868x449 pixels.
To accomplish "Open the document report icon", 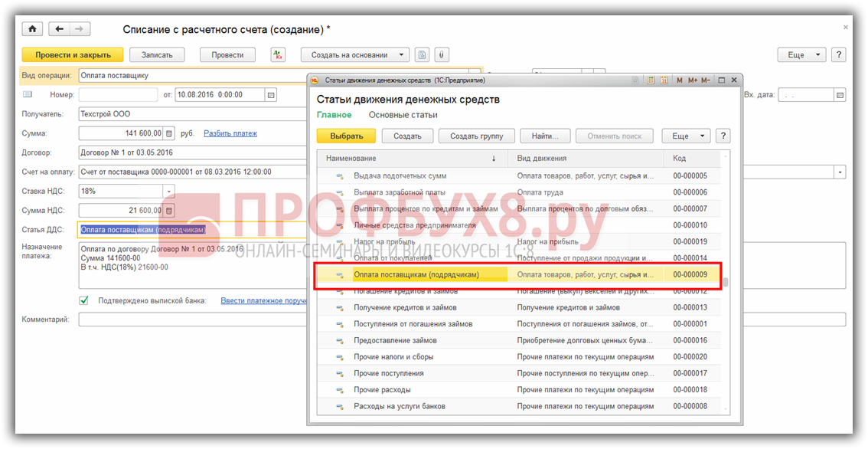I will point(423,55).
